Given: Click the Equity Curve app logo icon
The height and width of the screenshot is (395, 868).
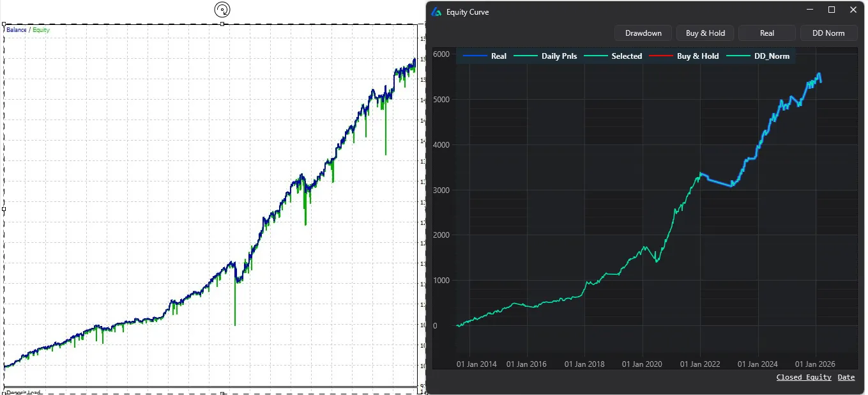Looking at the screenshot, I should [435, 12].
